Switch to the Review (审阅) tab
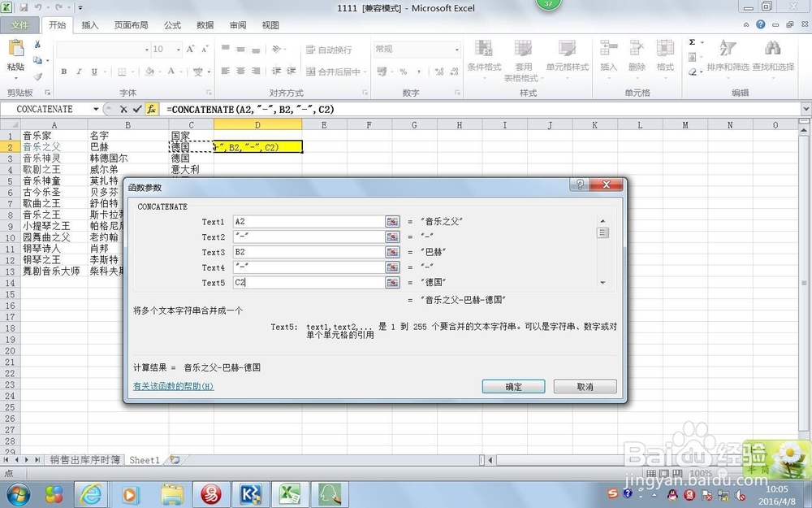Image resolution: width=812 pixels, height=508 pixels. tap(238, 25)
